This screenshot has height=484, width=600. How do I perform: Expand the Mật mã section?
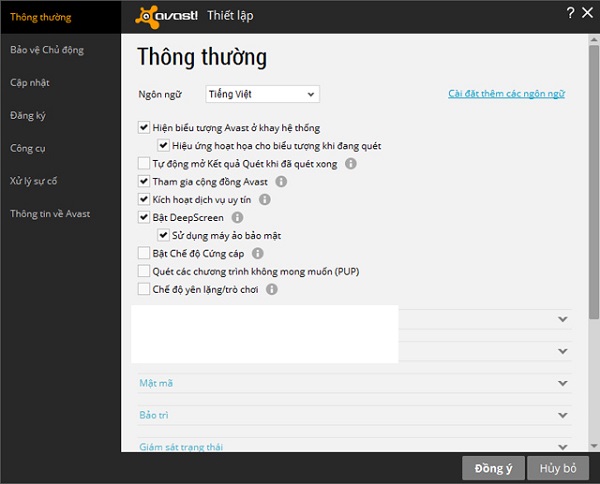click(x=354, y=383)
